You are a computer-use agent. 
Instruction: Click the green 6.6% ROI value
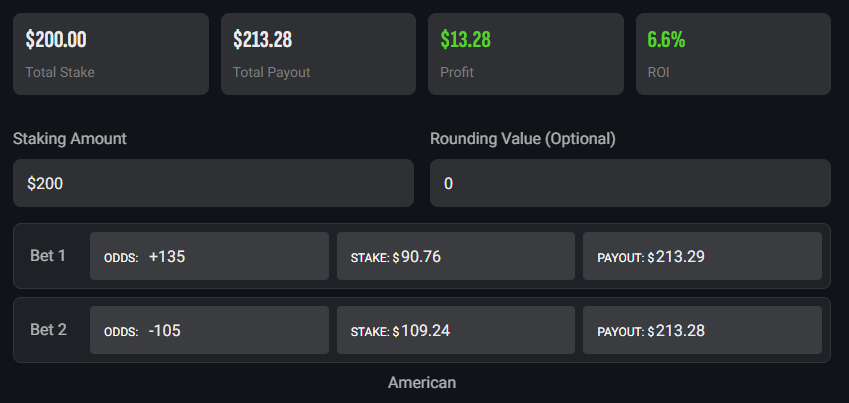[666, 40]
